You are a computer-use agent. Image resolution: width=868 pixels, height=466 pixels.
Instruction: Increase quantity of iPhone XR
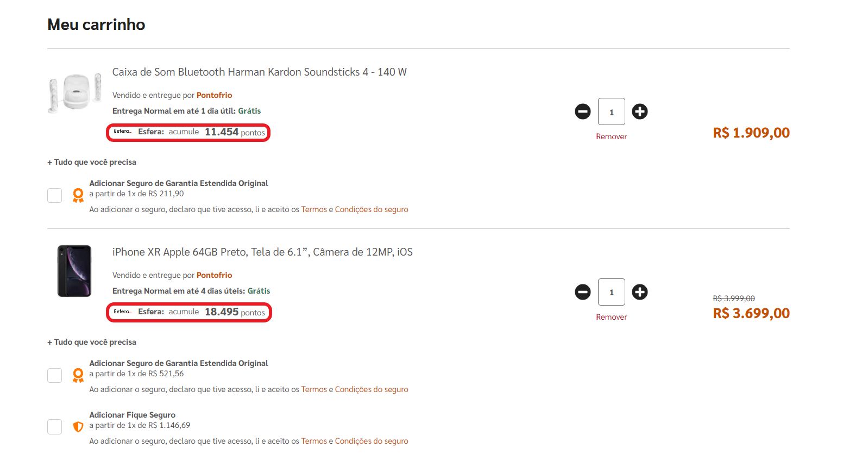(x=640, y=292)
